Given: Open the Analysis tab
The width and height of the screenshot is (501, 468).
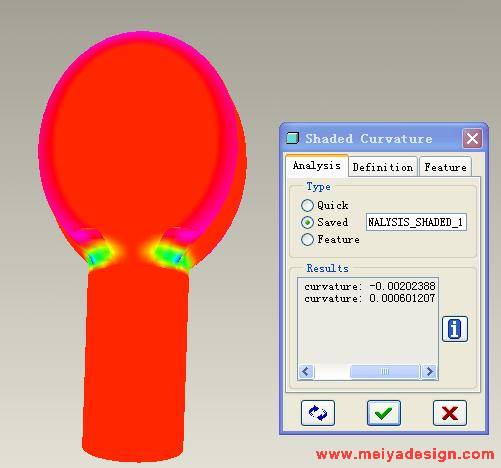Looking at the screenshot, I should (x=317, y=166).
